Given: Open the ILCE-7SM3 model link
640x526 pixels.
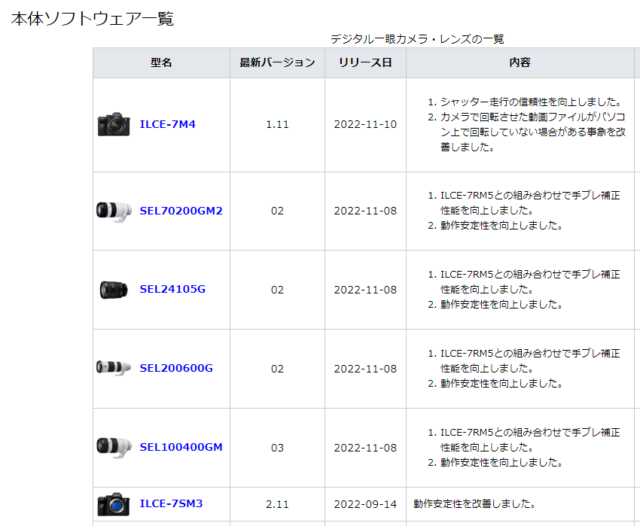Looking at the screenshot, I should (x=171, y=503).
